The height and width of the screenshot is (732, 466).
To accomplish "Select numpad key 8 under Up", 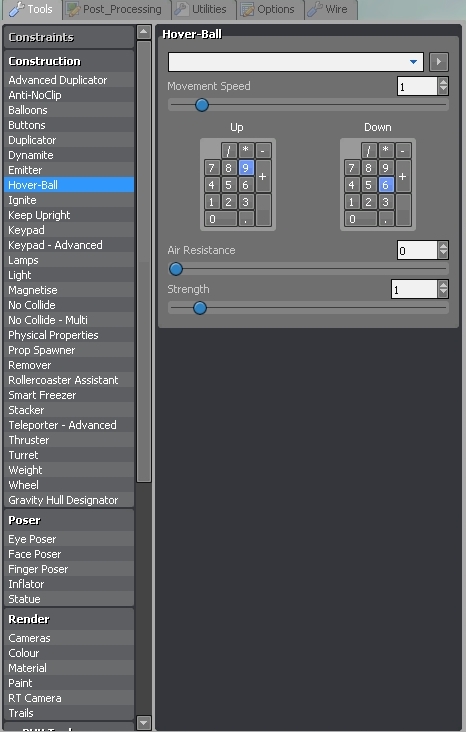I will point(228,168).
